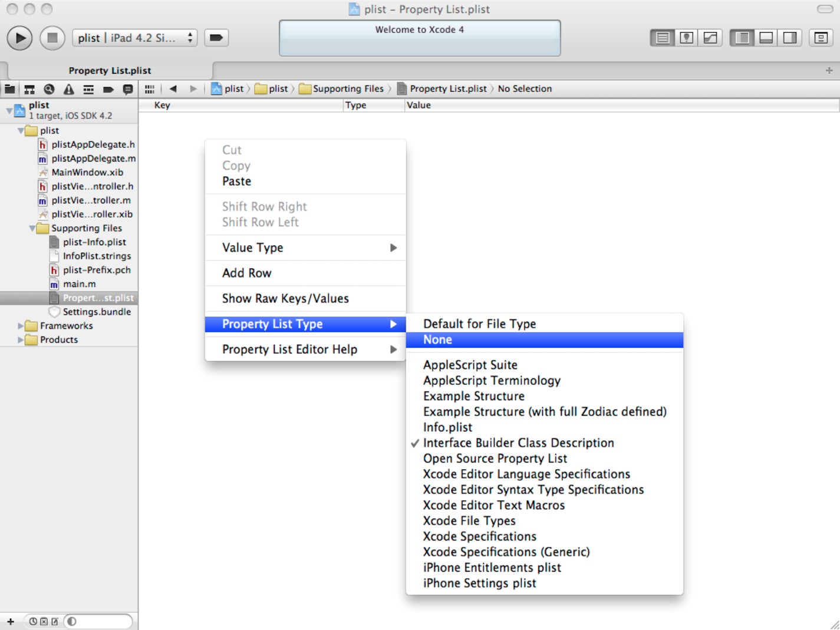Collapse the plist group folder
The height and width of the screenshot is (630, 840).
pos(21,130)
